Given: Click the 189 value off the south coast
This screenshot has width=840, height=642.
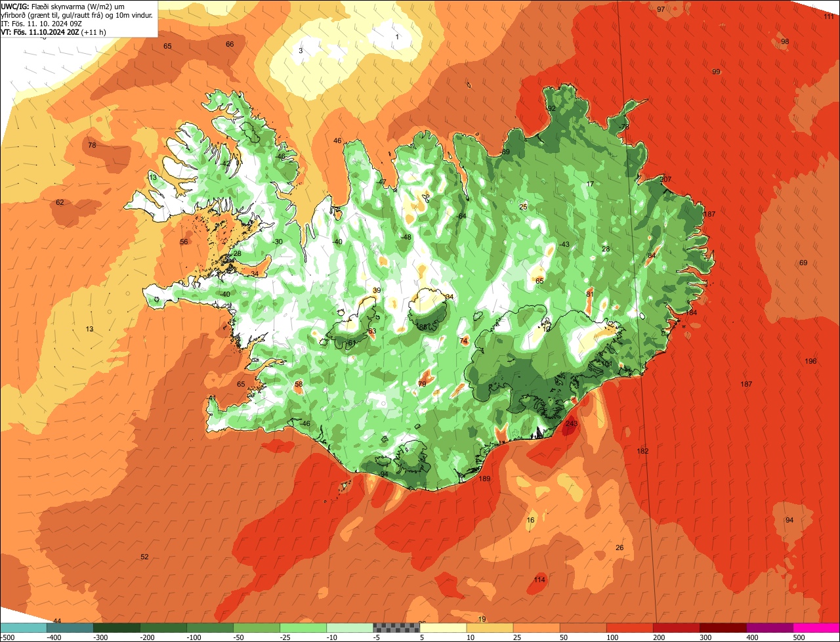Looking at the screenshot, I should [x=484, y=479].
